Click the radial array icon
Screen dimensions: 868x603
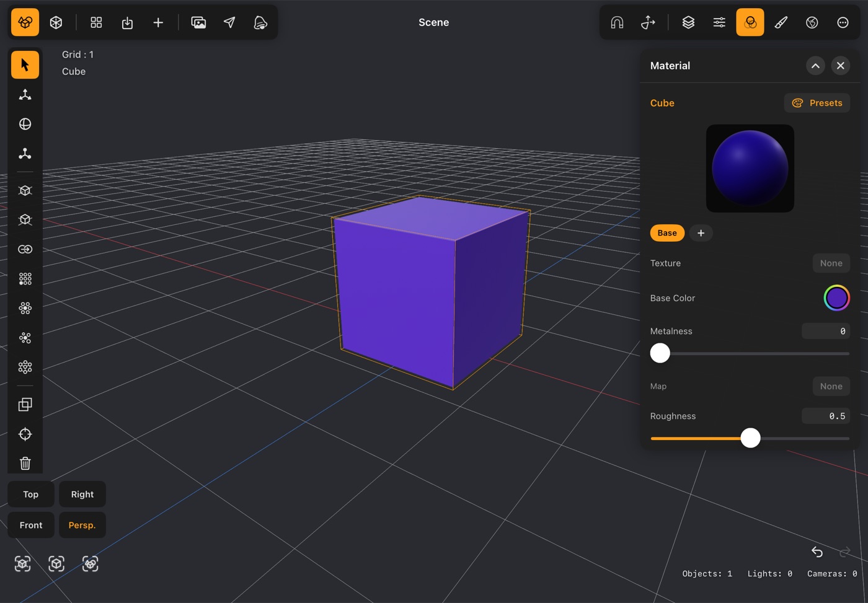[x=25, y=308]
